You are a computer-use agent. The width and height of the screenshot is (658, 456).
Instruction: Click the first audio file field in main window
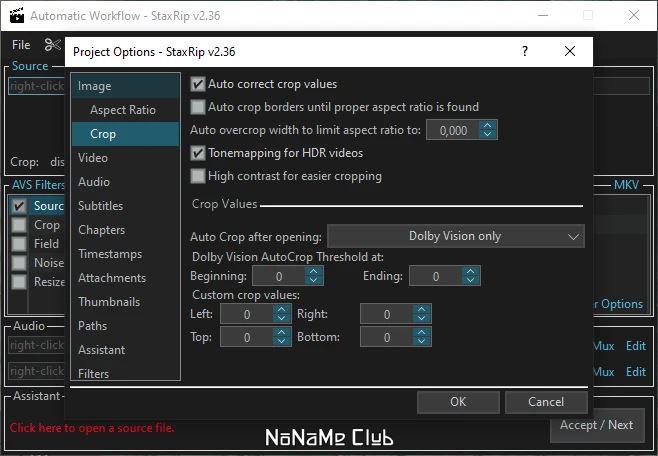point(37,345)
